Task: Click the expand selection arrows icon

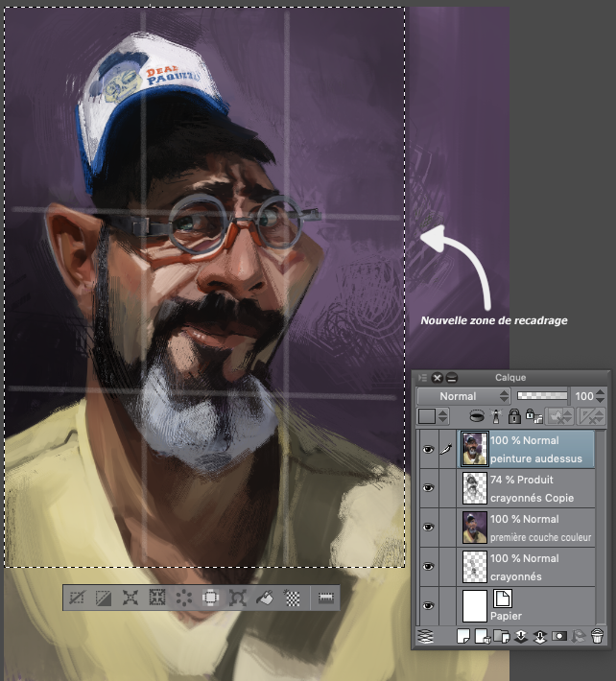Action: (130, 598)
